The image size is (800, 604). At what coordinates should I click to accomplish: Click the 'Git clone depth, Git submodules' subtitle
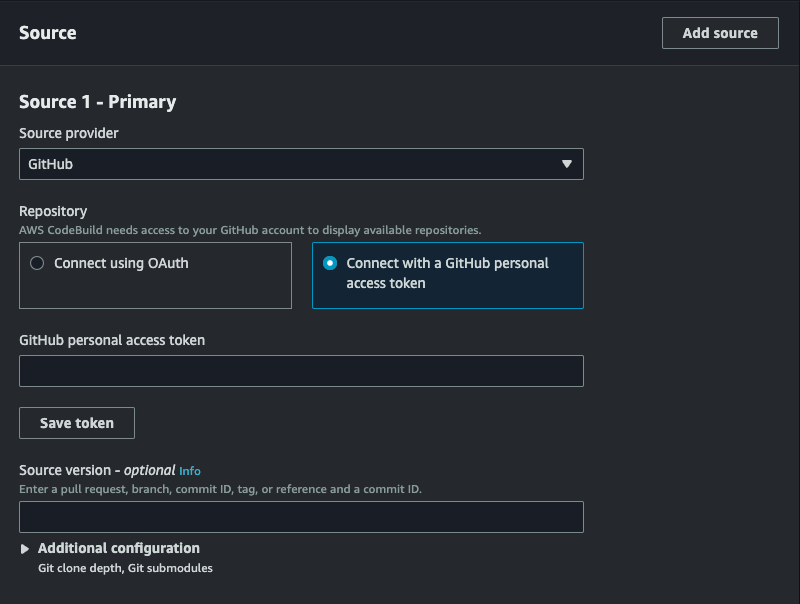[x=116, y=568]
